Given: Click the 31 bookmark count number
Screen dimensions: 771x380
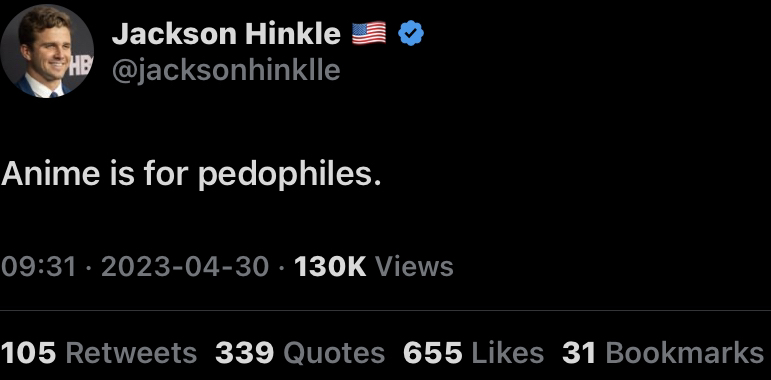Looking at the screenshot, I should pos(579,352).
